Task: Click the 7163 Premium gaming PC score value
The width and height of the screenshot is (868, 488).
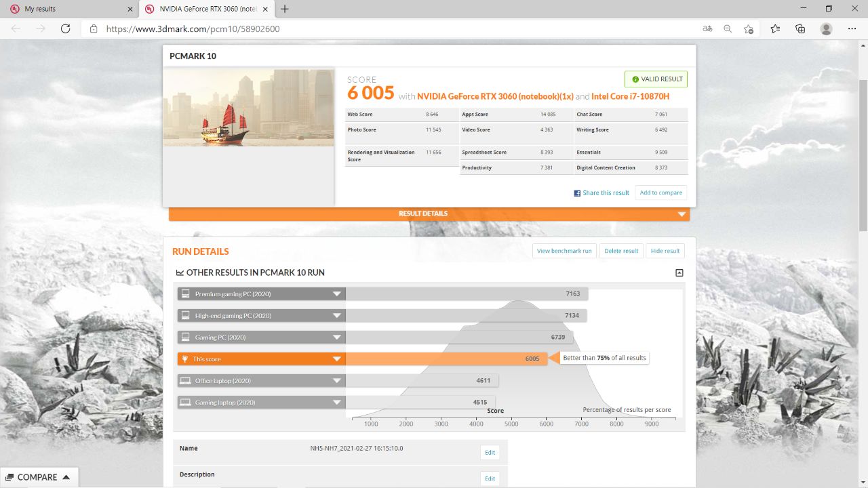Action: point(573,294)
